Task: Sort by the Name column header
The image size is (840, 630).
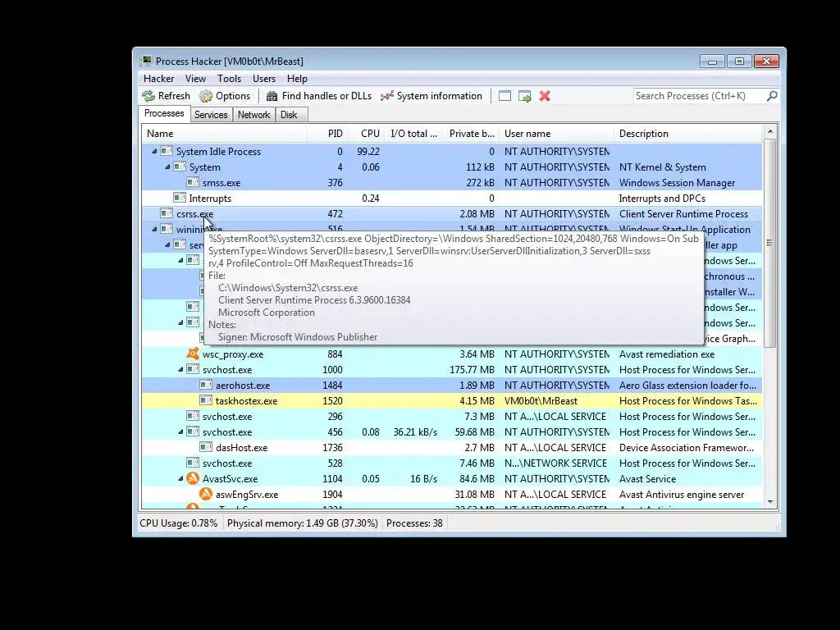Action: tap(224, 134)
